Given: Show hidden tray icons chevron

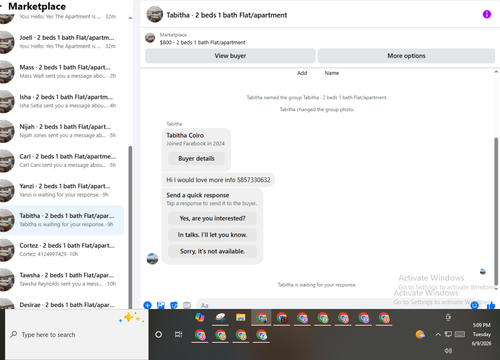Looking at the screenshot, I should (438, 334).
